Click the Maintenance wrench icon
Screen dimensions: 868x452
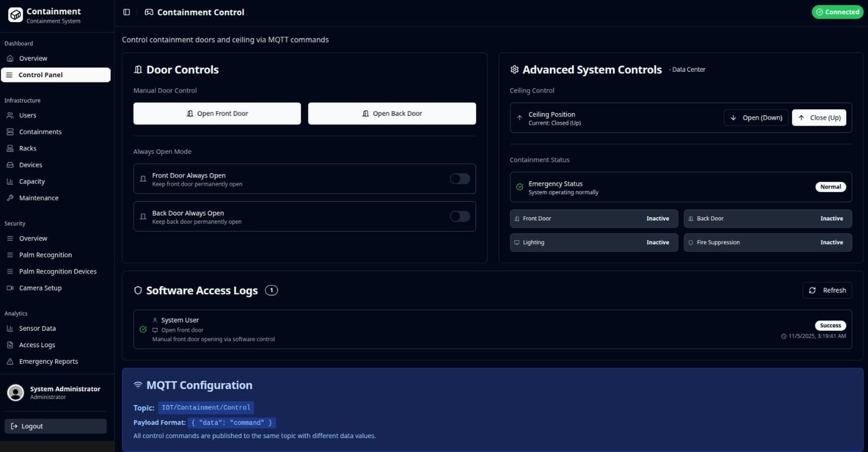pyautogui.click(x=10, y=198)
